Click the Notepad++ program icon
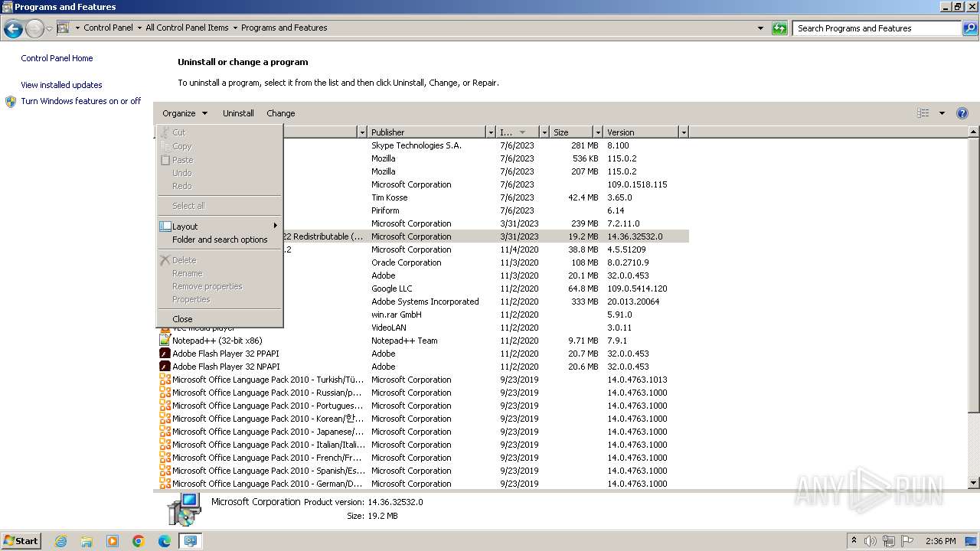This screenshot has width=980, height=551. (x=165, y=341)
